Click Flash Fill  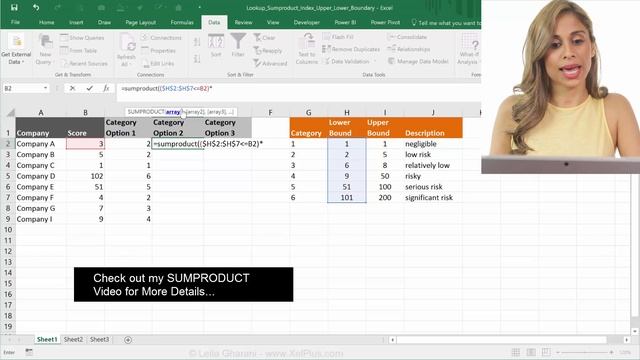[x=338, y=37]
